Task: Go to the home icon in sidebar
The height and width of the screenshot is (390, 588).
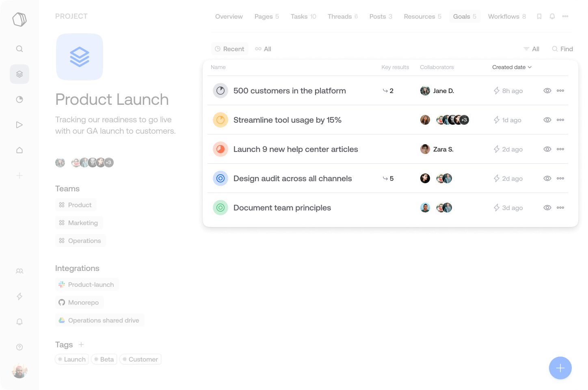Action: (19, 150)
